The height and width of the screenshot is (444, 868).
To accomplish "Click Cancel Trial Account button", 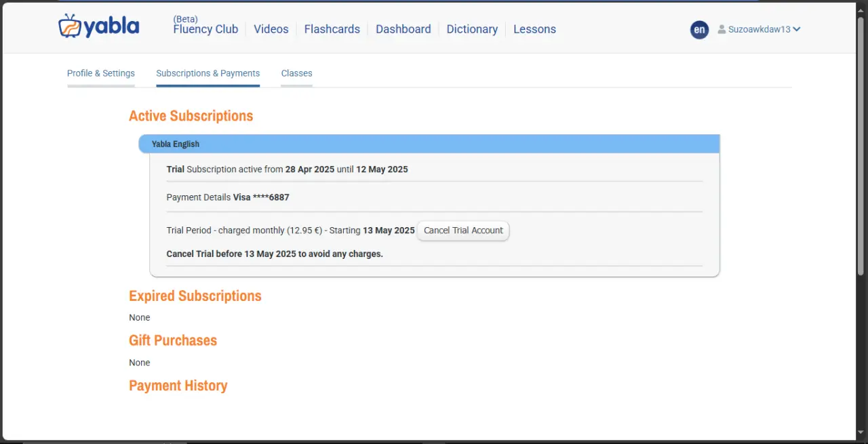I will (x=463, y=230).
